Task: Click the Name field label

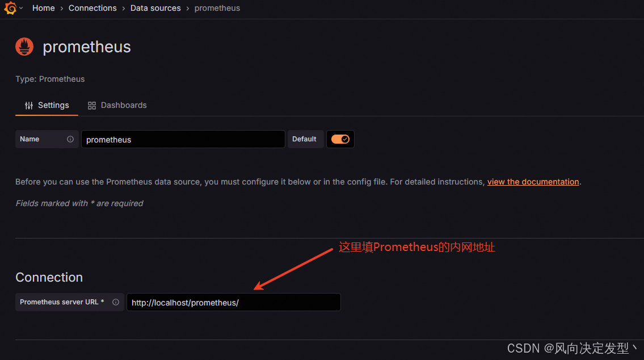Action: tap(30, 139)
